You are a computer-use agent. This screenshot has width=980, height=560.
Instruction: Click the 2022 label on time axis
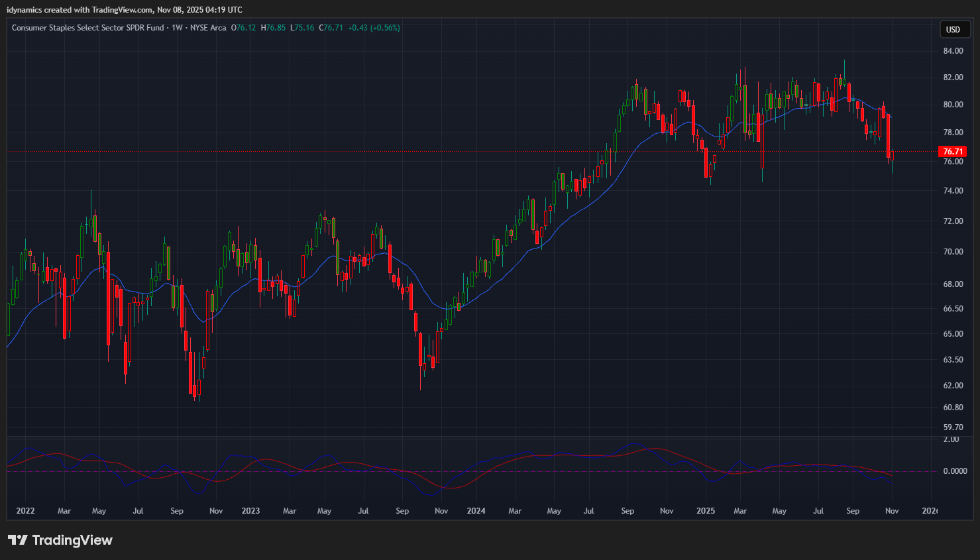[25, 511]
